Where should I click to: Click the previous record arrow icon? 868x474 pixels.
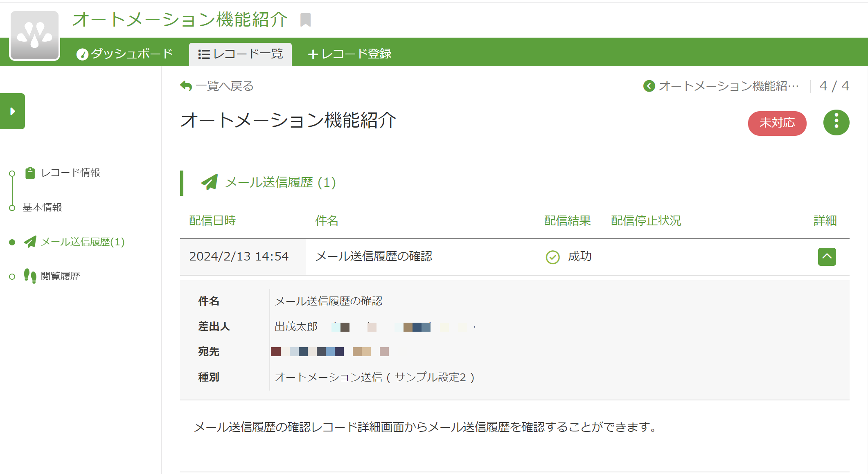click(649, 86)
